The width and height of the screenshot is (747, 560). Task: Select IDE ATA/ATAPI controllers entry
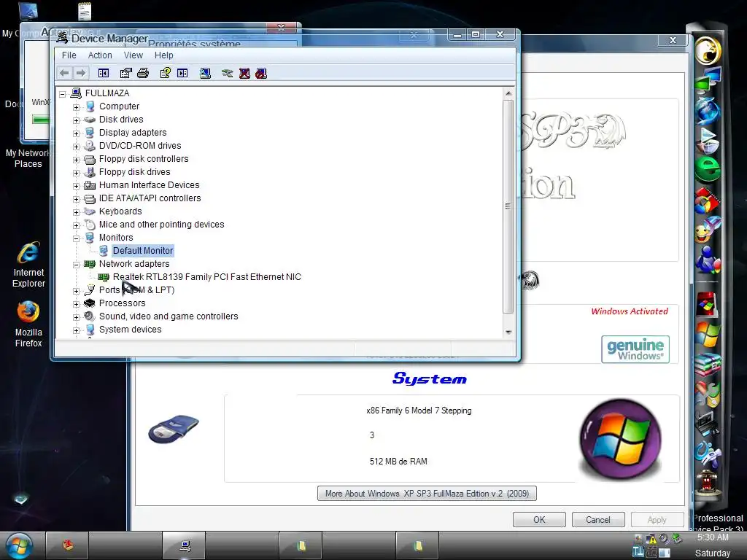[150, 198]
